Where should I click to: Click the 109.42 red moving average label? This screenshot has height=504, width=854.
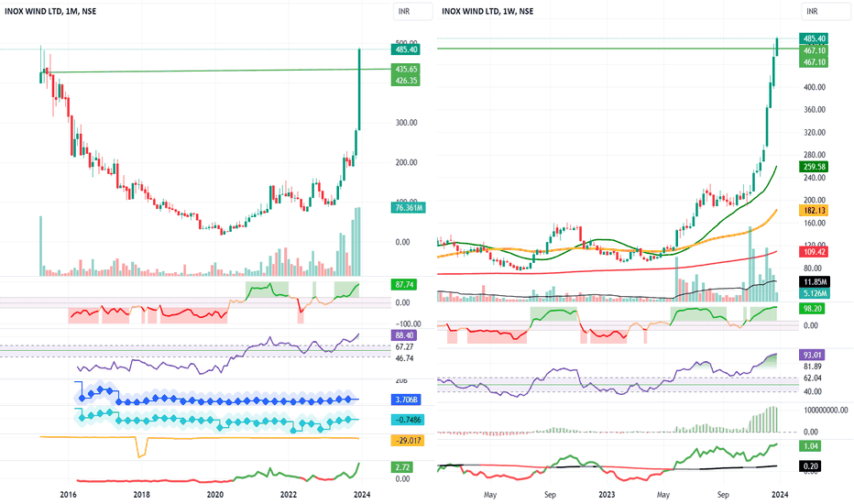[815, 252]
